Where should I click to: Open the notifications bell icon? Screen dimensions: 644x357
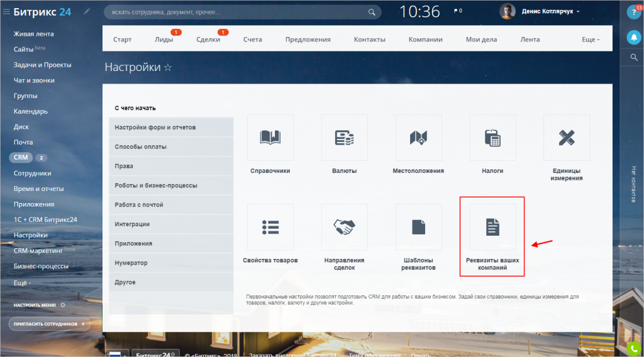point(634,37)
